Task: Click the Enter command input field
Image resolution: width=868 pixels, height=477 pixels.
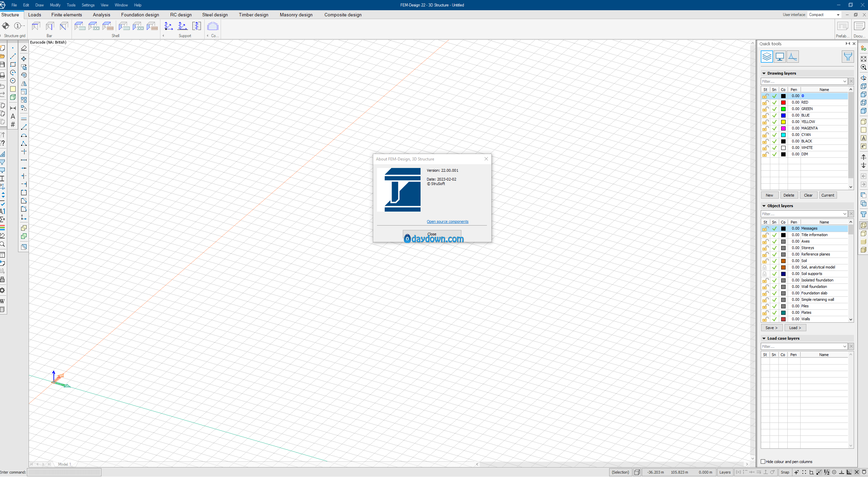Action: [x=64, y=472]
